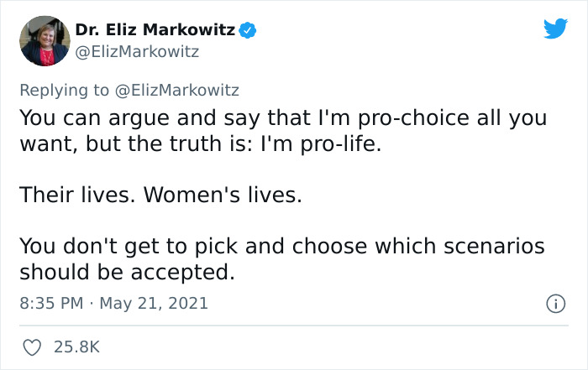Click the tweet line starting "You can argue"
588x370 pixels.
(x=282, y=118)
